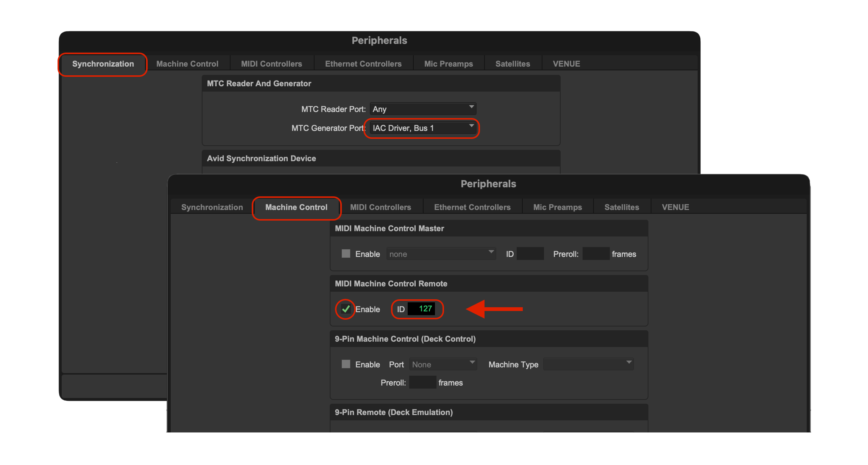Open Mic Preamps tab in back Peripherals window

(x=449, y=64)
